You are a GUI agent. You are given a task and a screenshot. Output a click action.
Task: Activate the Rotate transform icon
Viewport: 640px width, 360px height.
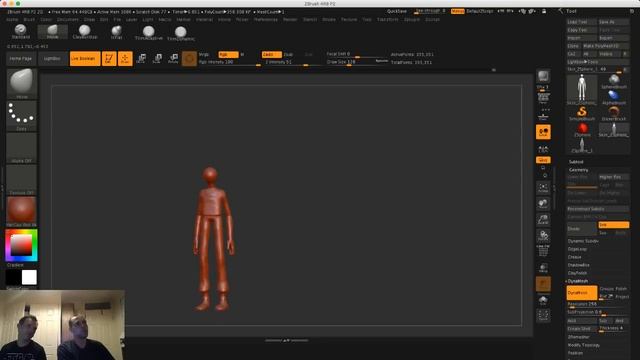click(173, 58)
